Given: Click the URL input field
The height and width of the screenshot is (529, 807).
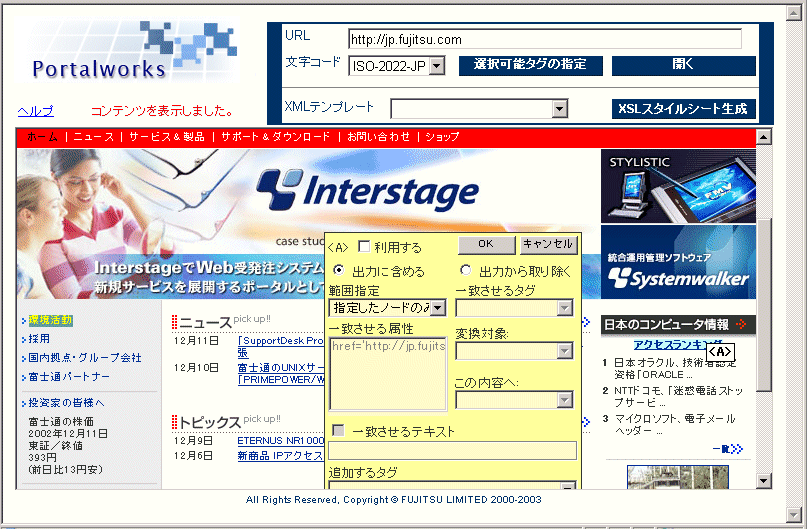Looking at the screenshot, I should coord(545,40).
